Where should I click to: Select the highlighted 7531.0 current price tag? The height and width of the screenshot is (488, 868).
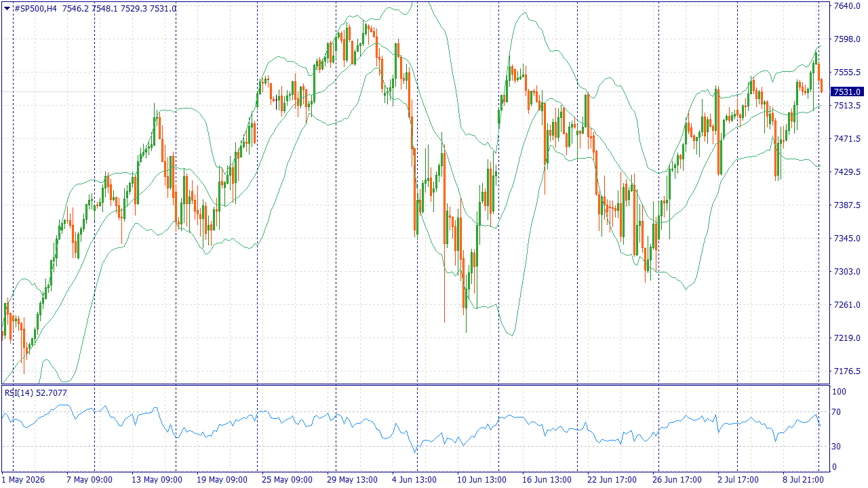pyautogui.click(x=848, y=91)
